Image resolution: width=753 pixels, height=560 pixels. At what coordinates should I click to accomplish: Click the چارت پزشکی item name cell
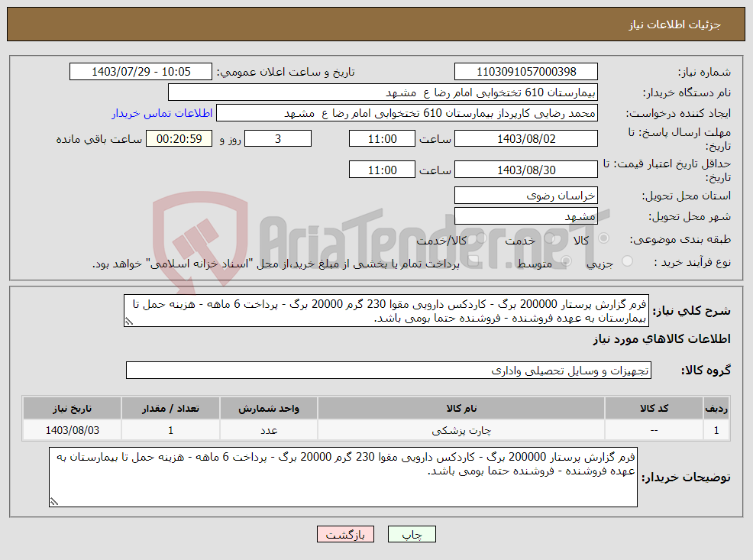point(461,430)
